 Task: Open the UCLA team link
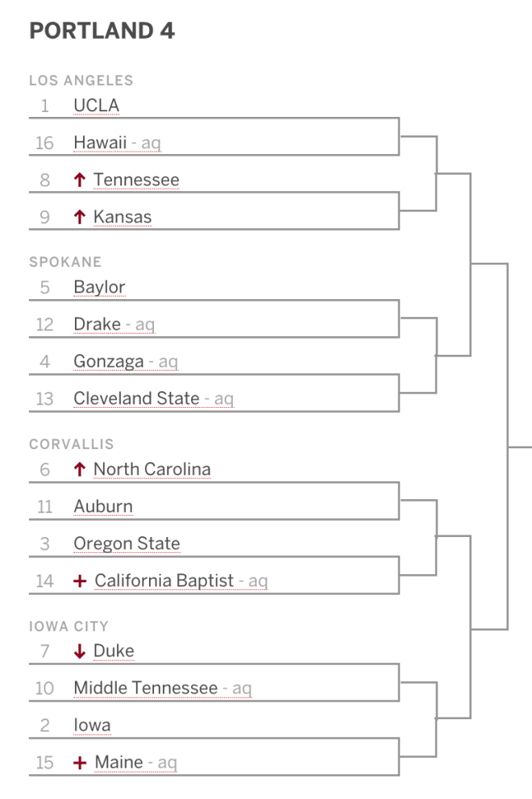[x=96, y=106]
